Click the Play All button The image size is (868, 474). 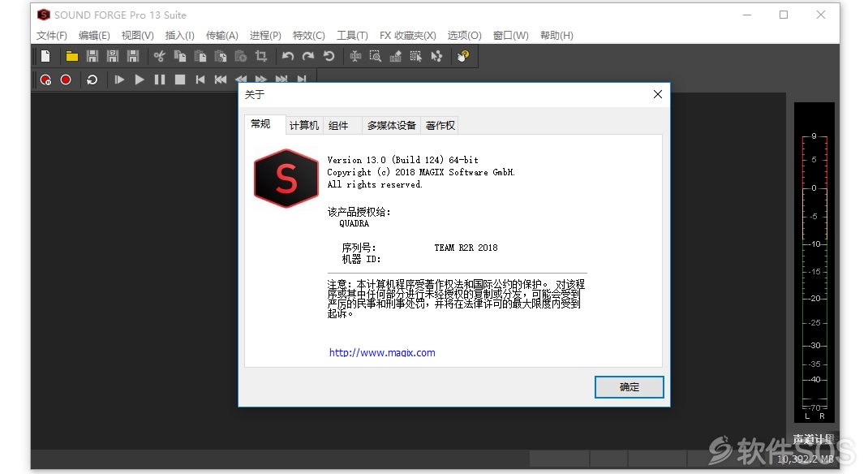(x=119, y=80)
